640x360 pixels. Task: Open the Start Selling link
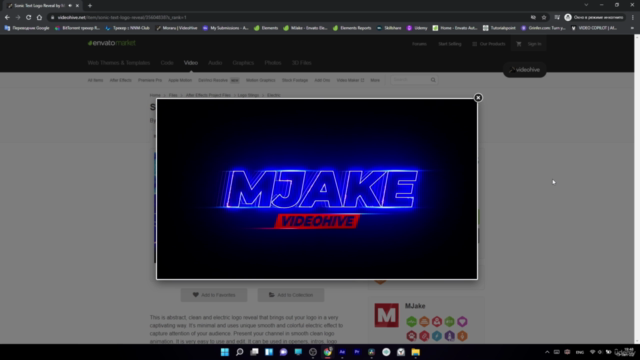pos(449,44)
